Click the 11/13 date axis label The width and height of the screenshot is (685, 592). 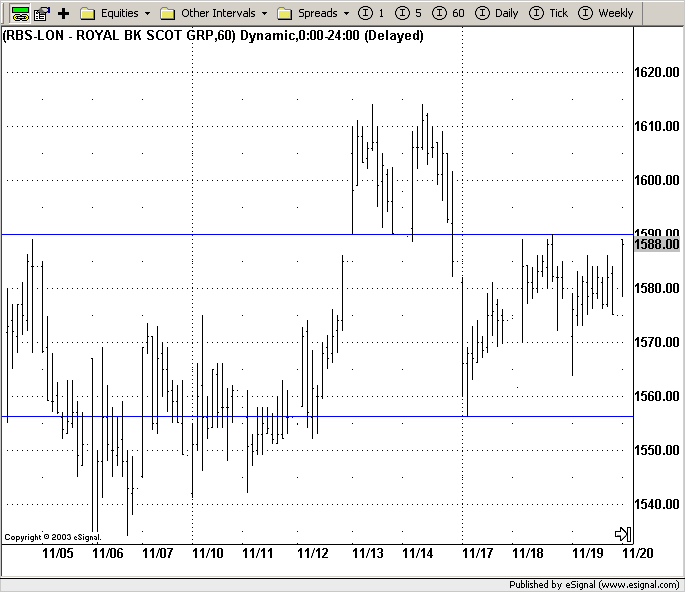point(368,554)
